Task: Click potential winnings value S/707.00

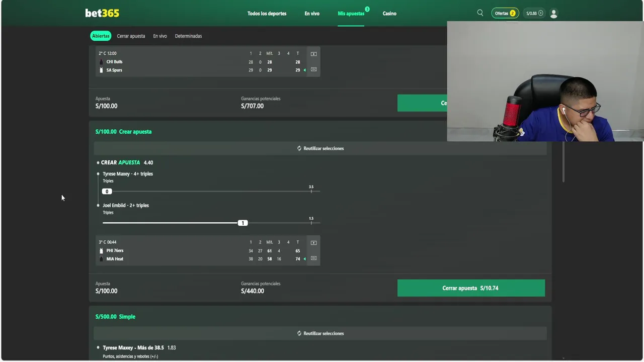Action: [252, 106]
